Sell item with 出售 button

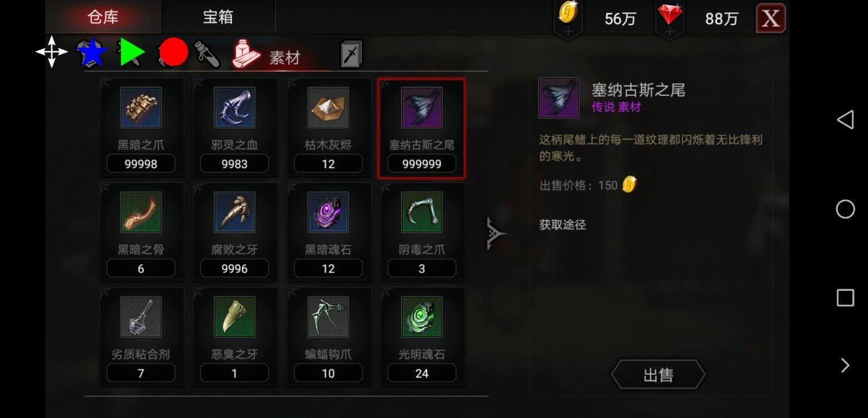659,375
